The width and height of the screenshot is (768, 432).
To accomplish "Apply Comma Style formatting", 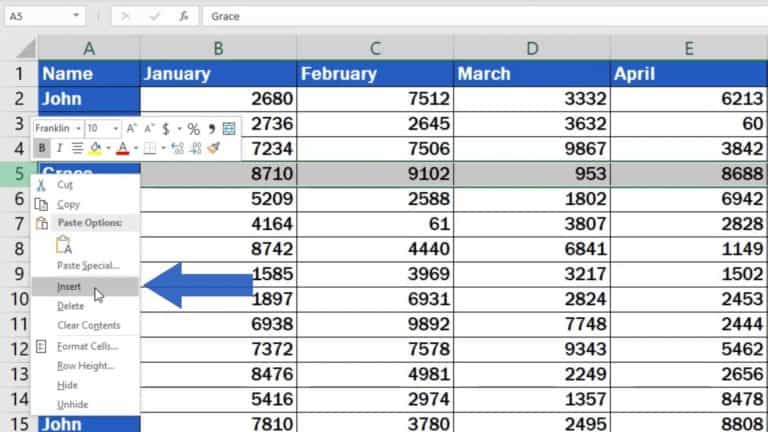I will click(x=210, y=129).
